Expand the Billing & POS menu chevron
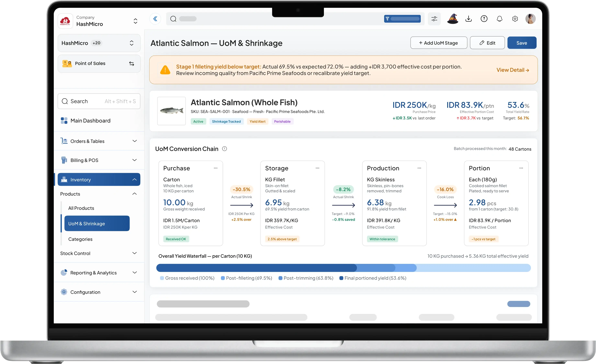 [135, 160]
